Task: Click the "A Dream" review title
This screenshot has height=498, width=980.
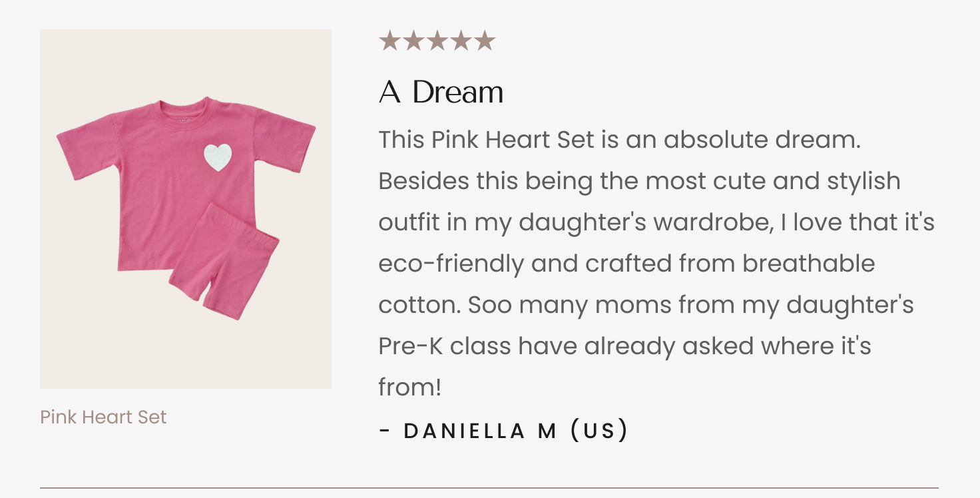Action: click(441, 93)
